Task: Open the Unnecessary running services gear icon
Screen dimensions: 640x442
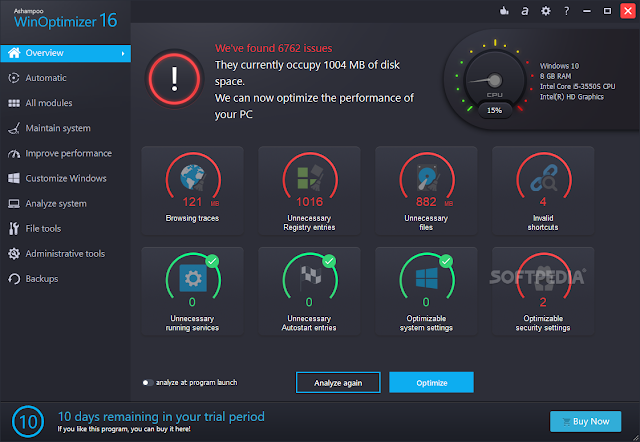Action: point(193,278)
